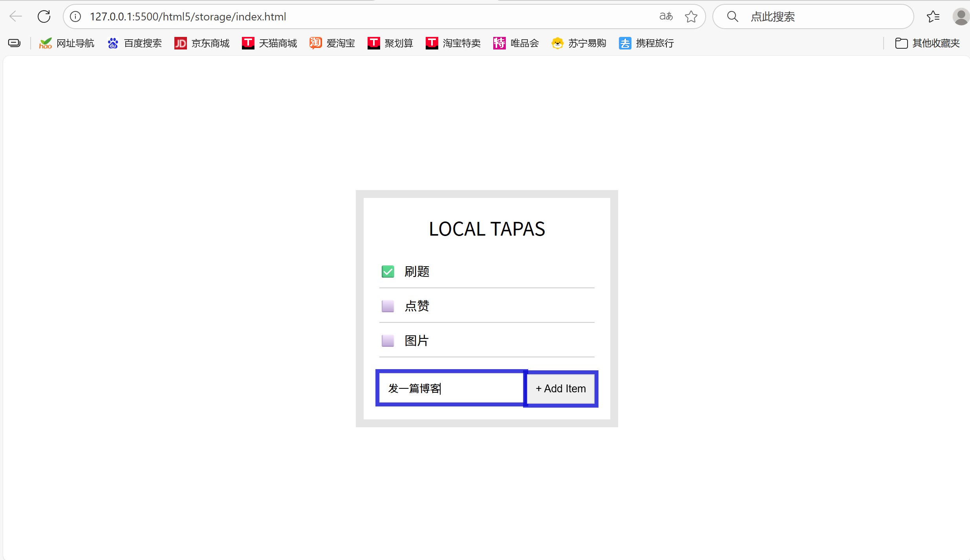Reload the page with refresh icon
The width and height of the screenshot is (970, 560).
(44, 16)
